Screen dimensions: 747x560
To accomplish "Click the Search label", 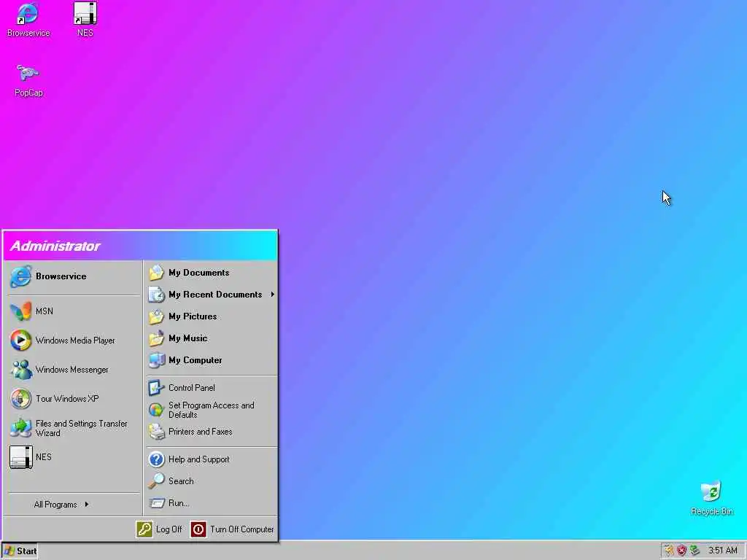I will (x=181, y=481).
